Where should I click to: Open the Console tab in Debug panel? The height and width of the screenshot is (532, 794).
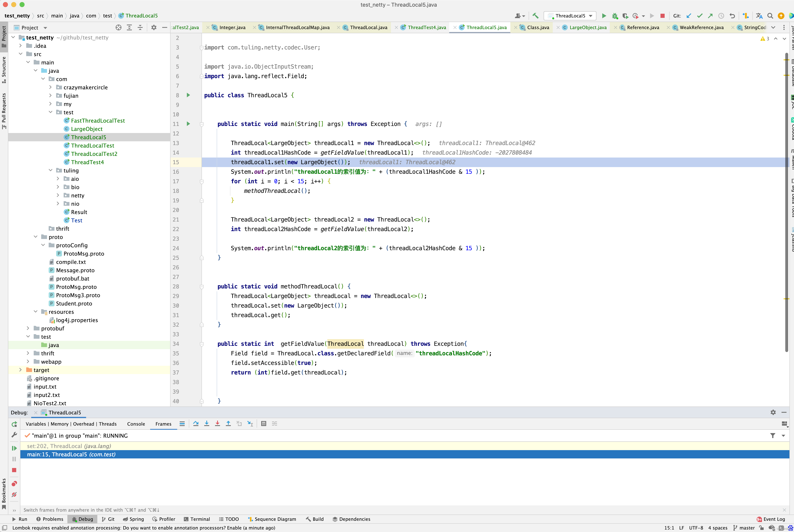pyautogui.click(x=136, y=424)
